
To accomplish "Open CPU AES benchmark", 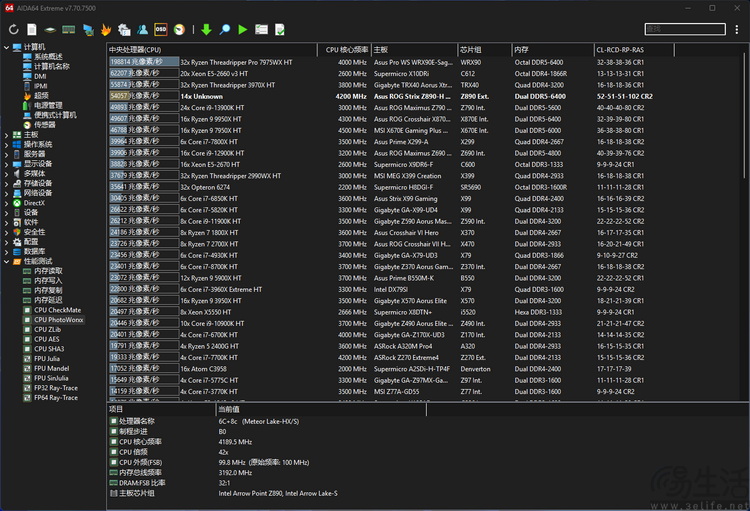I will point(46,339).
